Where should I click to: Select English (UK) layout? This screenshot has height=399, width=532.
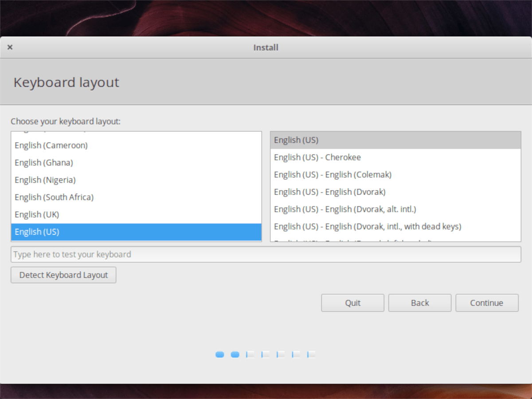136,215
